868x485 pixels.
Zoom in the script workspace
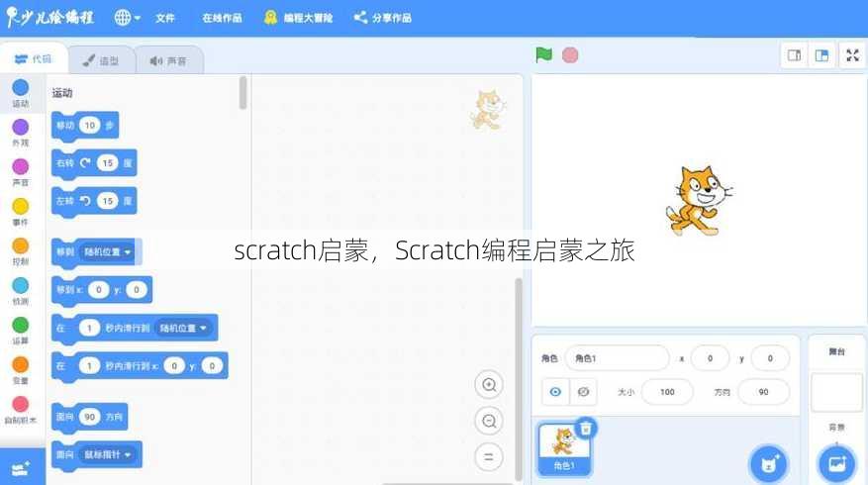point(489,385)
